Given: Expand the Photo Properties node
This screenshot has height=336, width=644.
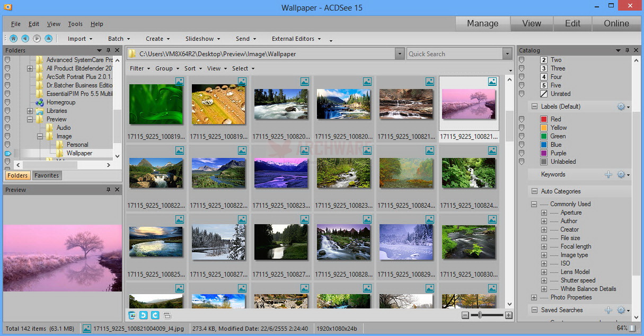Looking at the screenshot, I should coord(534,297).
